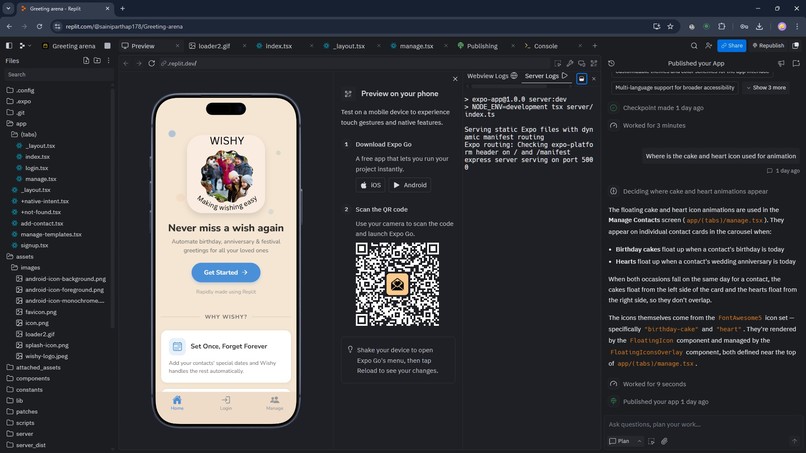Click the .replit.dev URL field
Image resolution: width=806 pixels, height=453 pixels.
click(x=354, y=63)
